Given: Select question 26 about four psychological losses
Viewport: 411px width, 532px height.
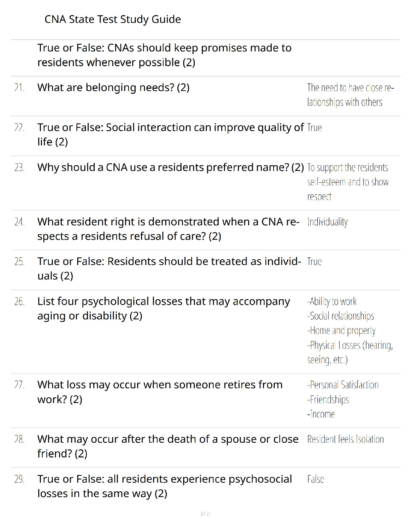Looking at the screenshot, I should [164, 309].
